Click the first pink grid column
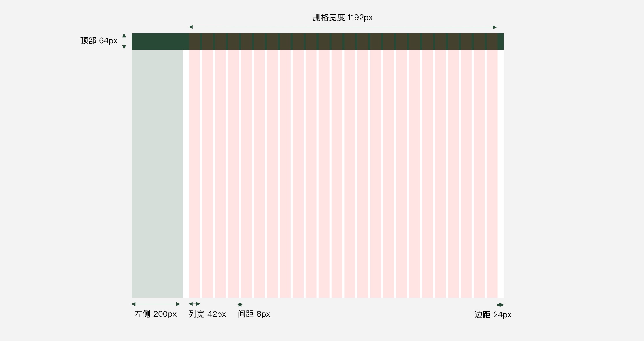This screenshot has width=644, height=341. 194,173
